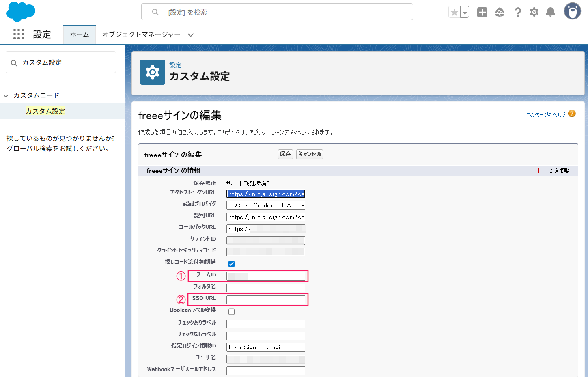Image resolution: width=588 pixels, height=377 pixels.
Task: Click the 認可URL field
Action: pyautogui.click(x=266, y=217)
